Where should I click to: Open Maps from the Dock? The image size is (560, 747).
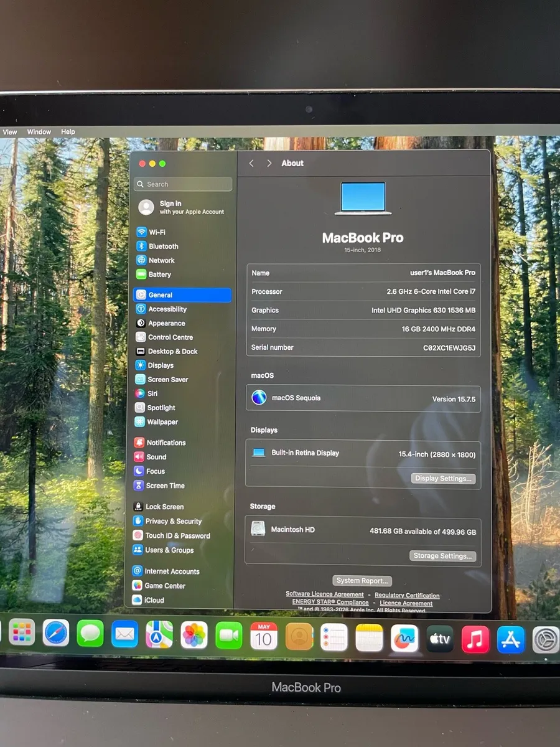(x=159, y=635)
